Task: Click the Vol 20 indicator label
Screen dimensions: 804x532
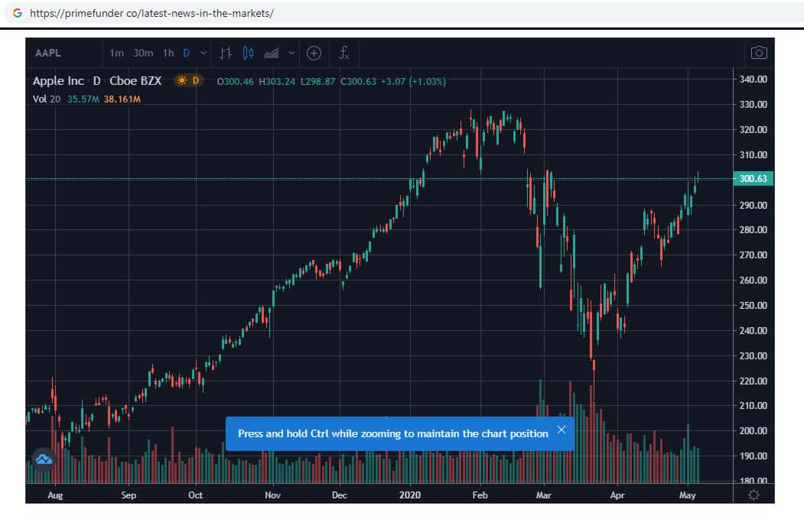Action: tap(46, 99)
